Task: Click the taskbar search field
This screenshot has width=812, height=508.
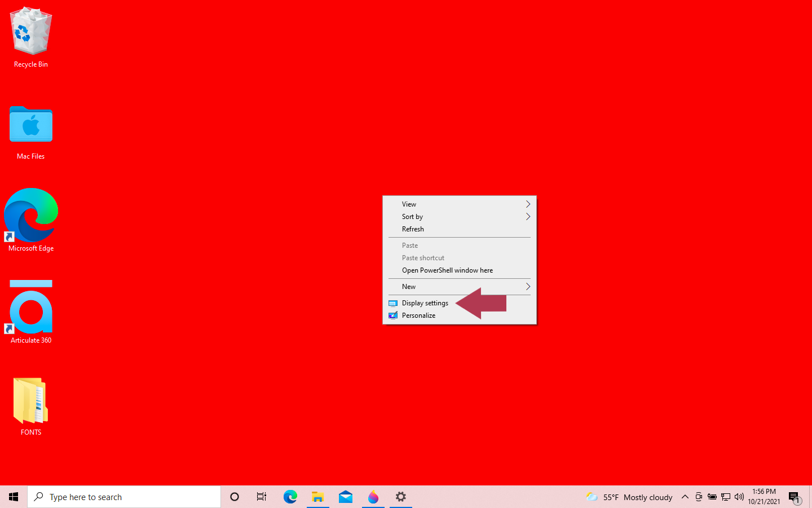Action: 124,497
